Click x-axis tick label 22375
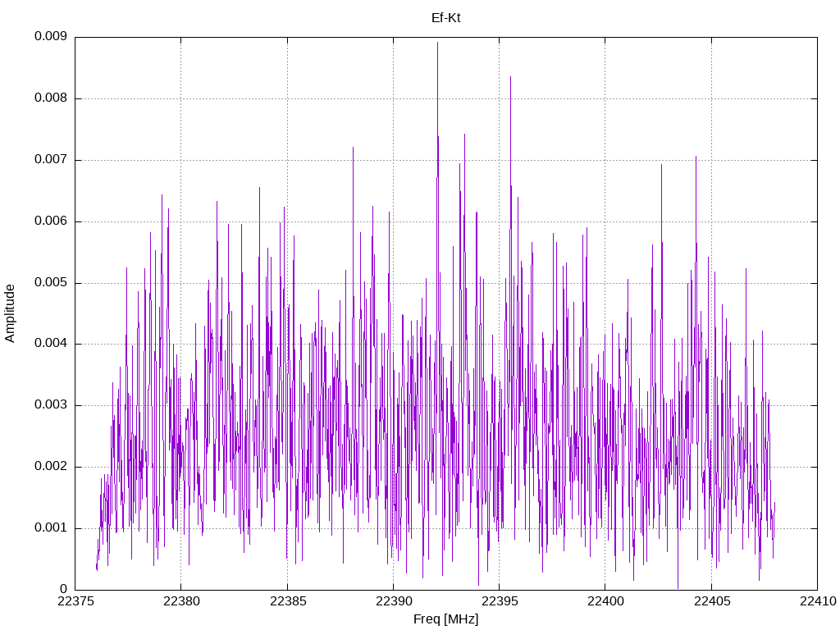 [x=75, y=601]
